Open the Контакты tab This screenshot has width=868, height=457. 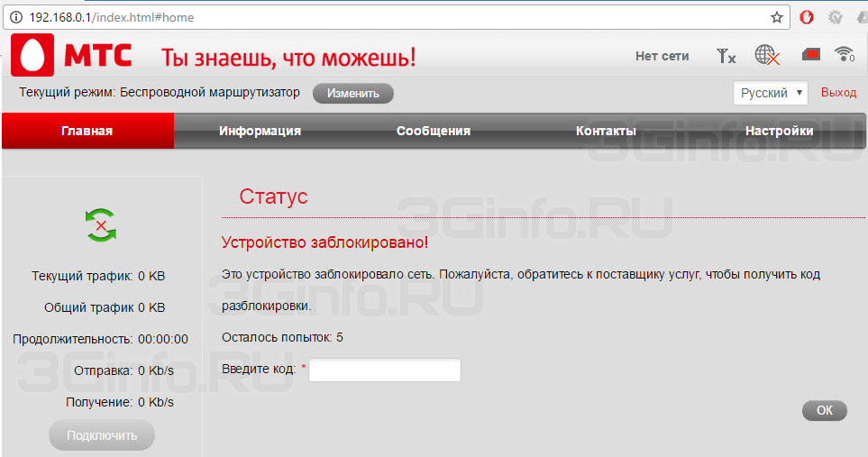click(x=606, y=131)
